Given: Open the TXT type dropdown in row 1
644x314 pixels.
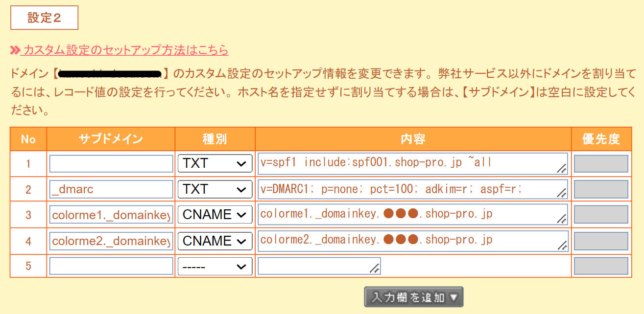Looking at the screenshot, I should [x=215, y=164].
